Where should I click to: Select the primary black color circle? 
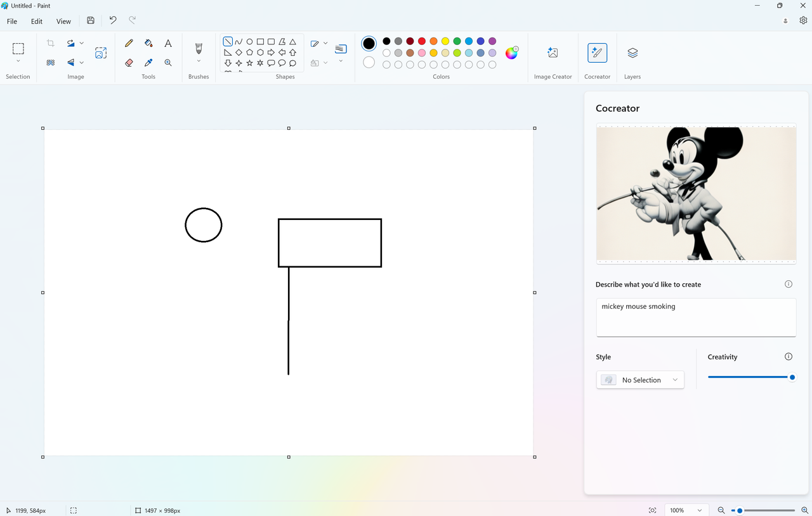click(369, 44)
